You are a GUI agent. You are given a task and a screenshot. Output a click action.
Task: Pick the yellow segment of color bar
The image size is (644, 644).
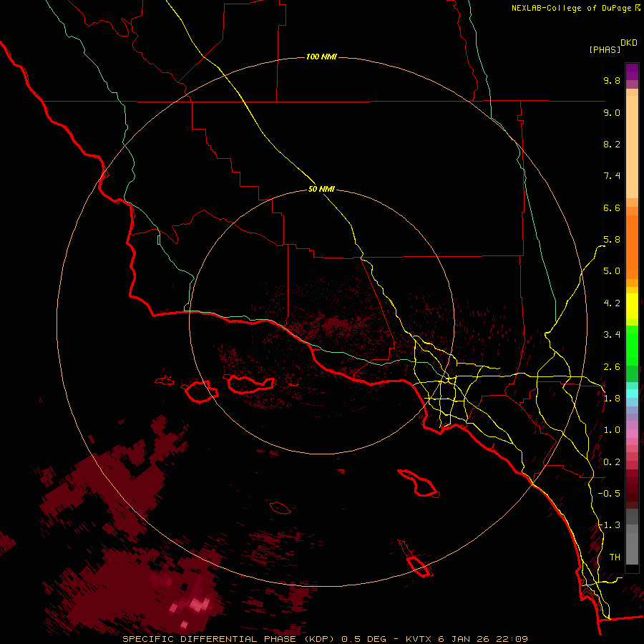632,306
